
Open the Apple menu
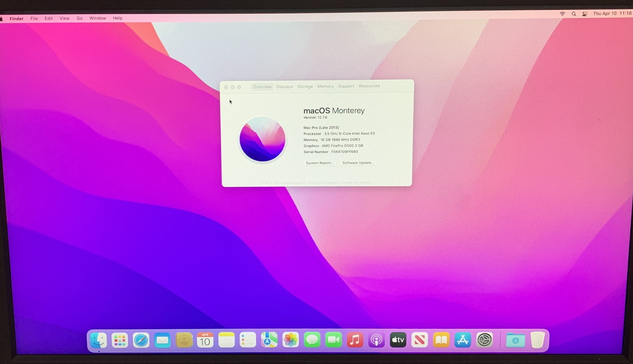pyautogui.click(x=2, y=19)
